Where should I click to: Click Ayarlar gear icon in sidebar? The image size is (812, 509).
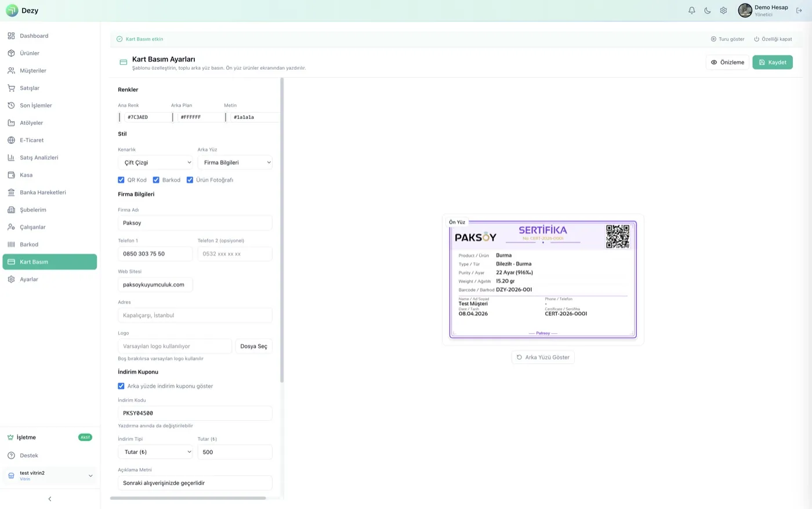coord(11,280)
